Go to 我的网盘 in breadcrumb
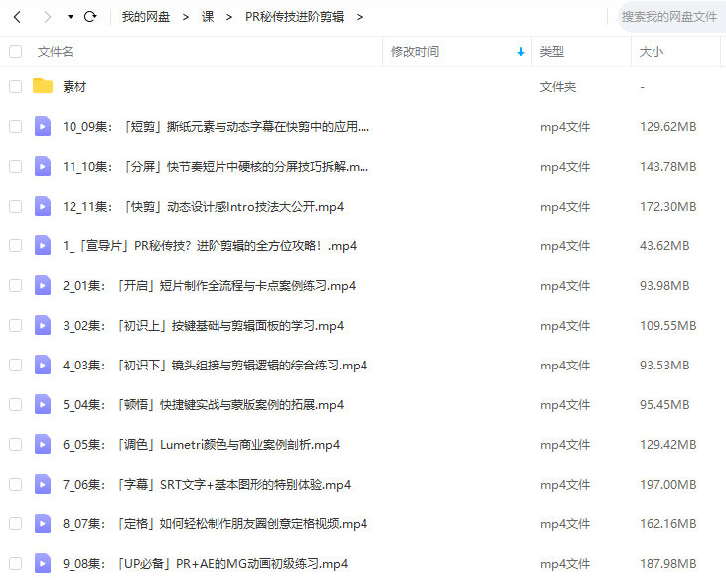The height and width of the screenshot is (588, 726). pos(146,17)
